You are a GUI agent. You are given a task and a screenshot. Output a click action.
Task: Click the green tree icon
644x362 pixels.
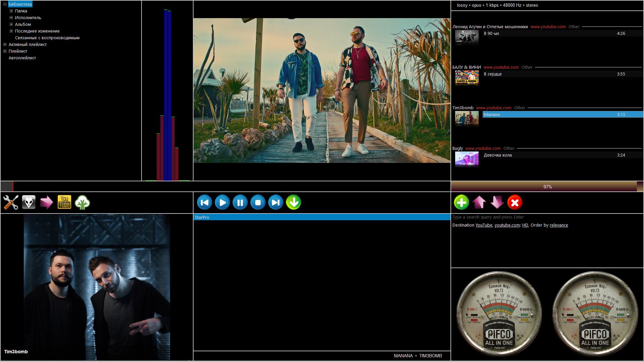(82, 202)
